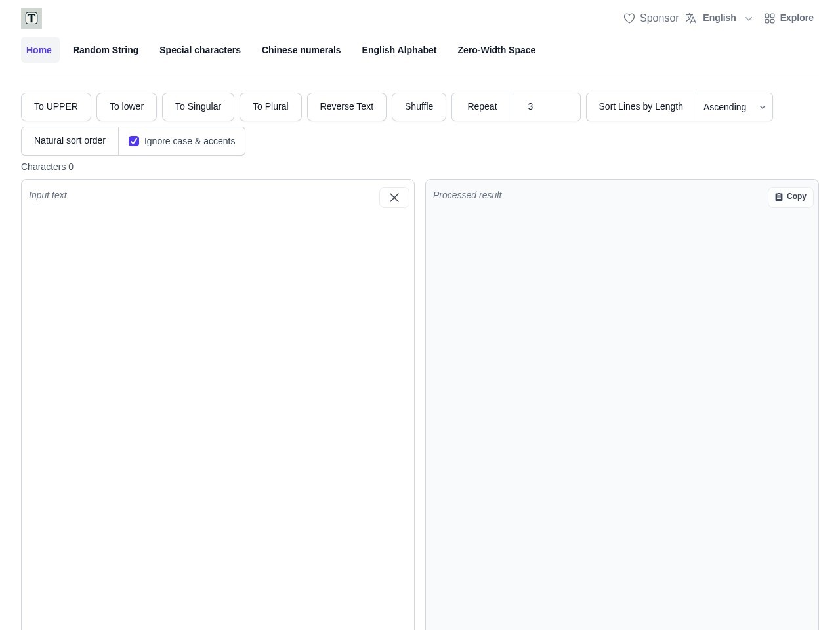840x630 pixels.
Task: Click the To Plural button
Action: point(270,107)
